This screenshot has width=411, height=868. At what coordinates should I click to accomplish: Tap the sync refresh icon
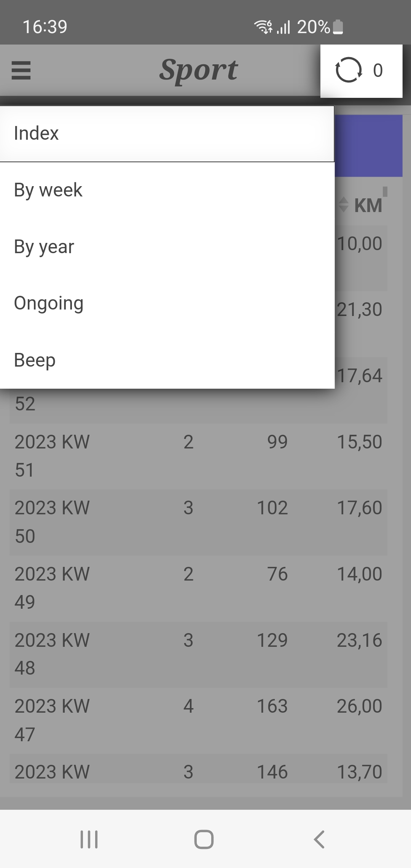(348, 70)
